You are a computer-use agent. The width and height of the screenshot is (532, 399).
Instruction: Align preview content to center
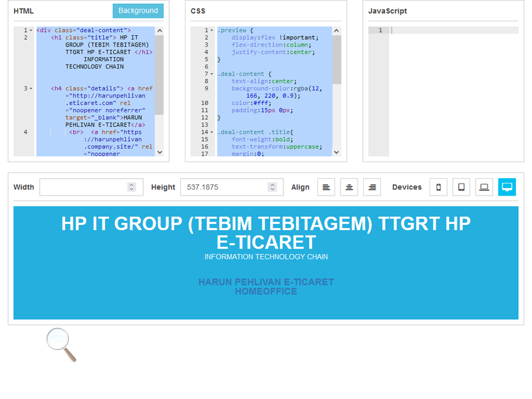(x=348, y=187)
